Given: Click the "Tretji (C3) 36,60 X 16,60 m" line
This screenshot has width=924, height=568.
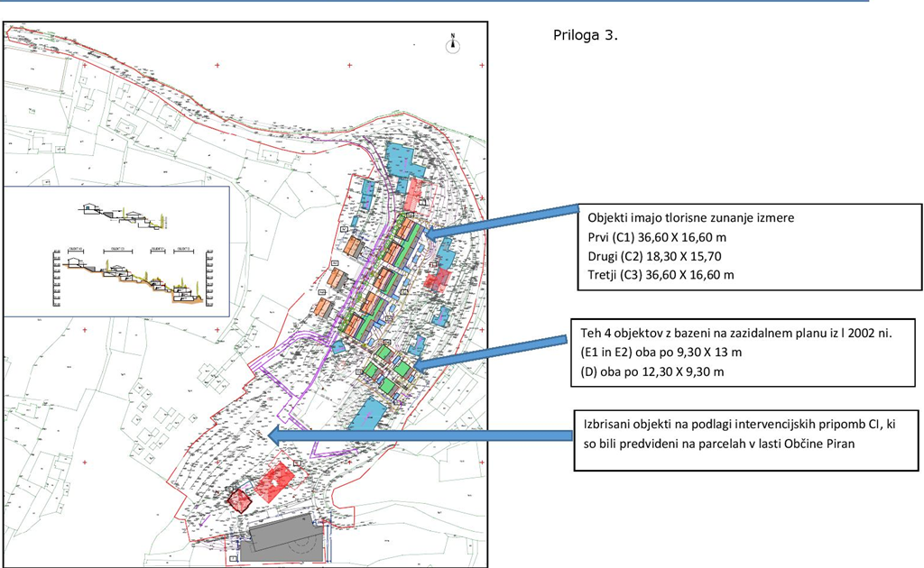Looking at the screenshot, I should point(661,275).
